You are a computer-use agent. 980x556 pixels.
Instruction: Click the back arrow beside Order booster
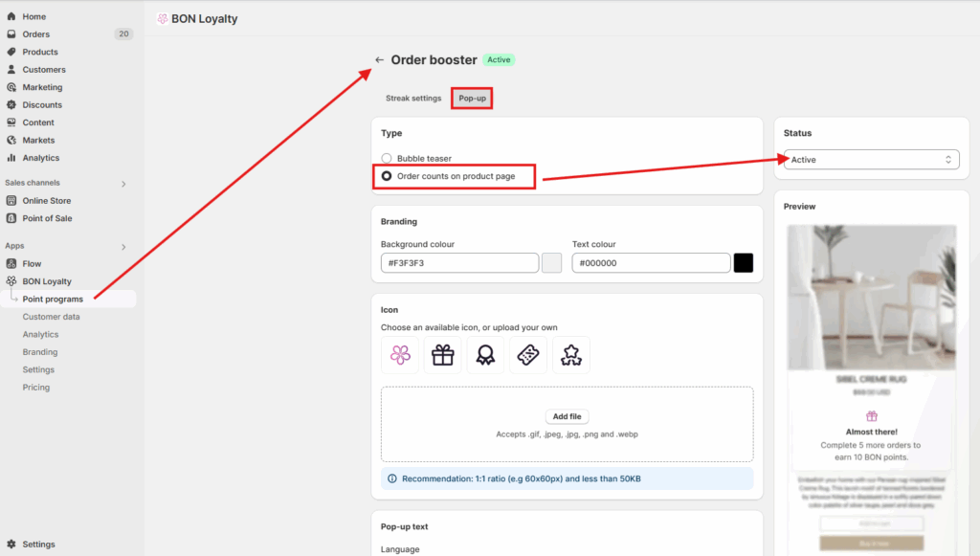pyautogui.click(x=380, y=60)
